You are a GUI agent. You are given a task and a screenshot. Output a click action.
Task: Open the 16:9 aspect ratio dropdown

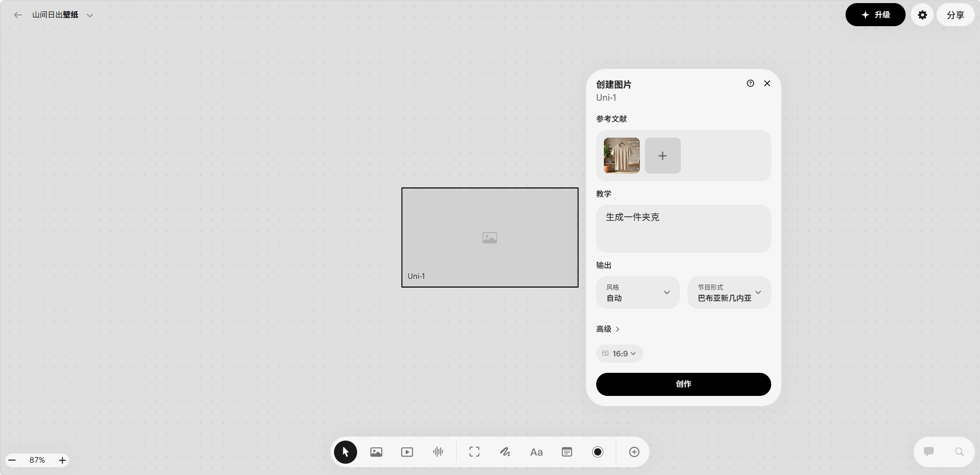click(620, 354)
